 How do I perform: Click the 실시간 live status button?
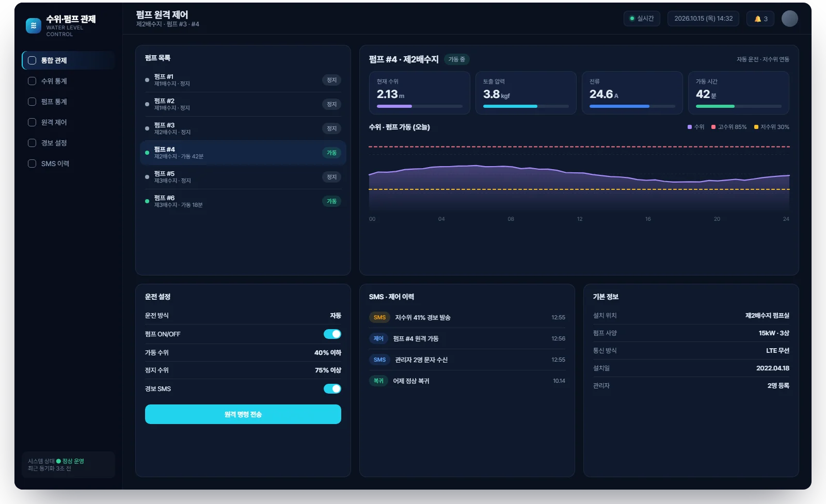click(x=642, y=19)
